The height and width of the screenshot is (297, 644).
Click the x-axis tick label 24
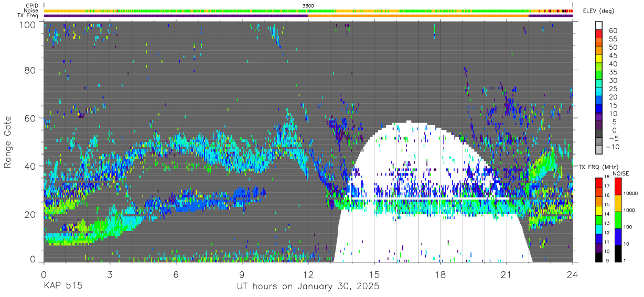[x=573, y=274]
